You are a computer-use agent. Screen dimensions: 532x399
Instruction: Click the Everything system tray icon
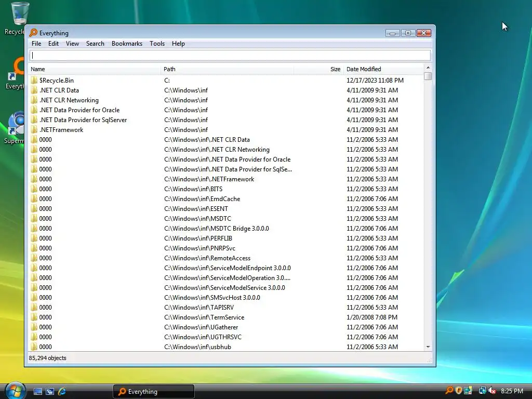point(449,391)
